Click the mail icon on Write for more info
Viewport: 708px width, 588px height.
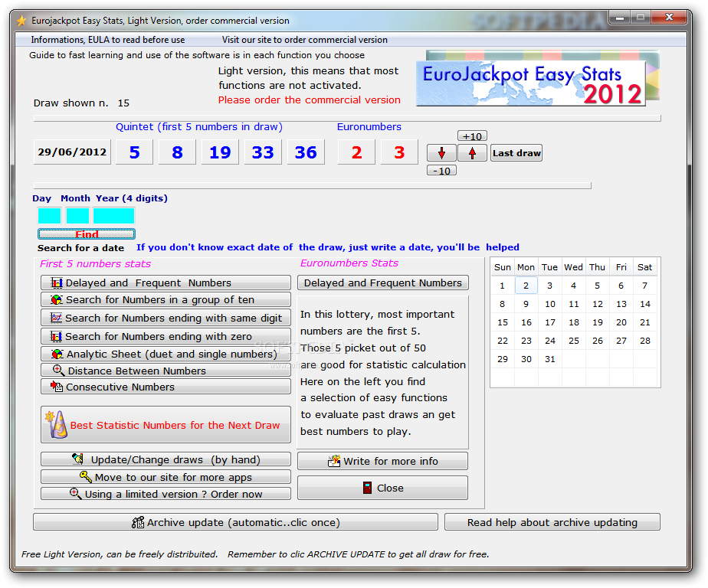click(334, 461)
